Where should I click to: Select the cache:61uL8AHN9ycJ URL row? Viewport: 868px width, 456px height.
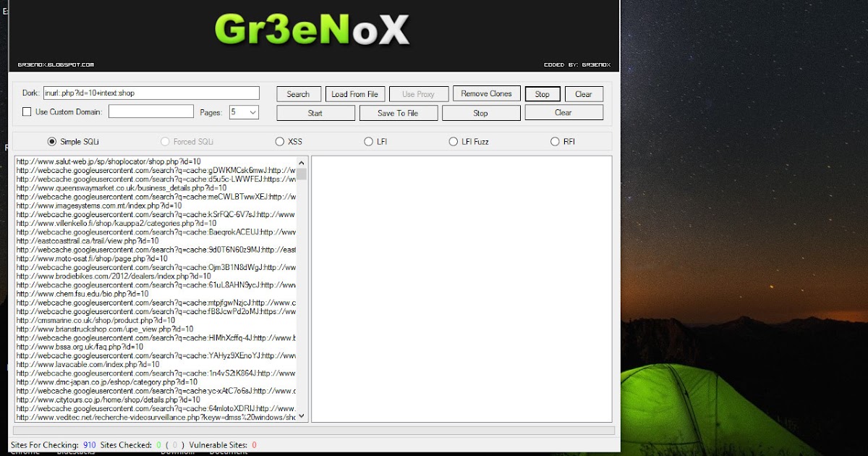(156, 285)
